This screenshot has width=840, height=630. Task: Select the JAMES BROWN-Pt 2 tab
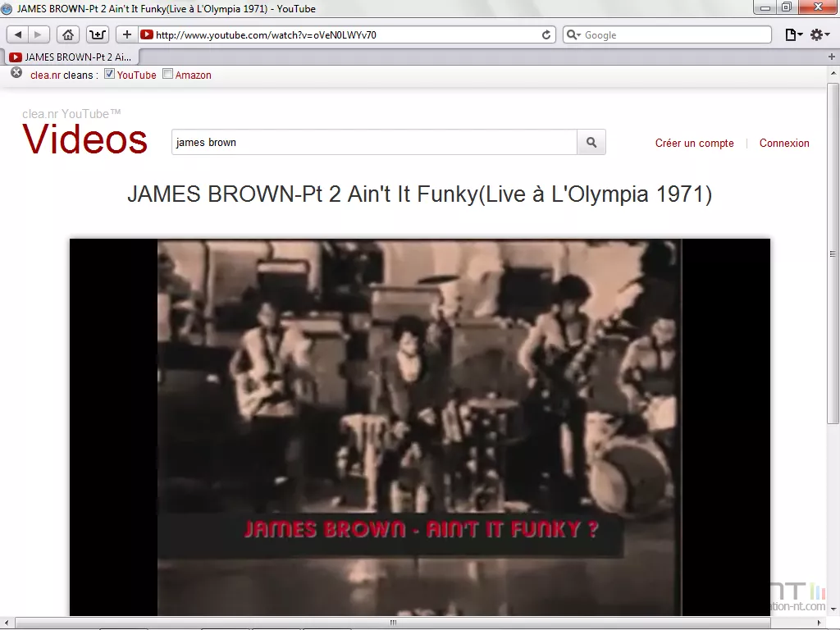pyautogui.click(x=71, y=57)
